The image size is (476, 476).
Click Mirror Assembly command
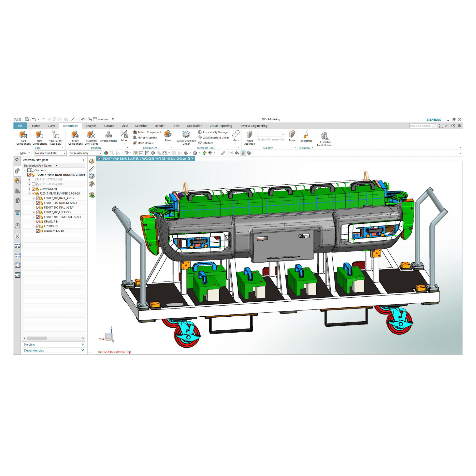point(145,138)
